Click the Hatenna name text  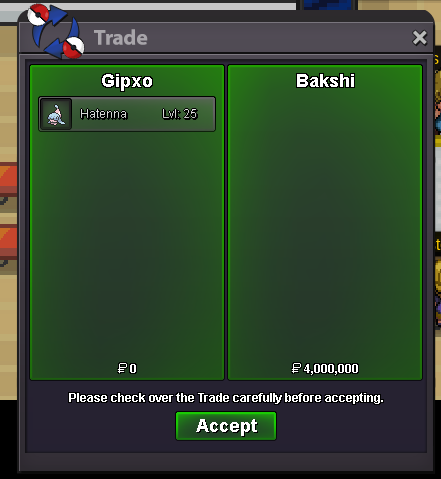pos(103,114)
